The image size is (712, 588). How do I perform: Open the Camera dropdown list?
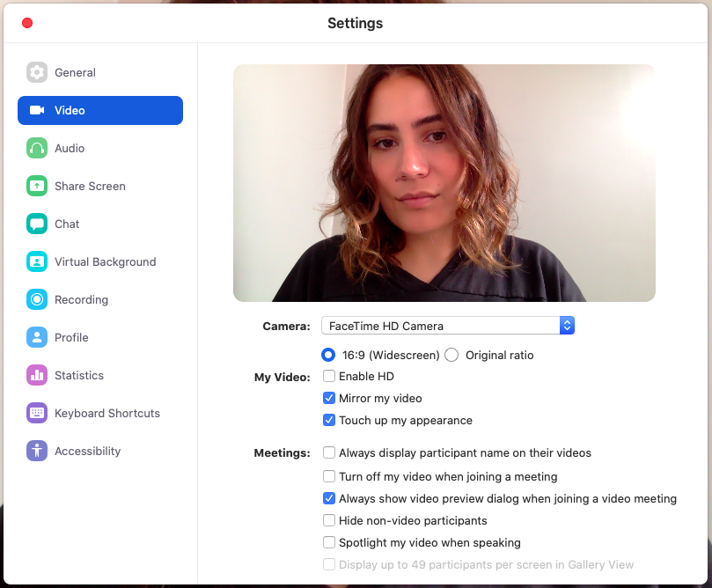click(x=448, y=326)
